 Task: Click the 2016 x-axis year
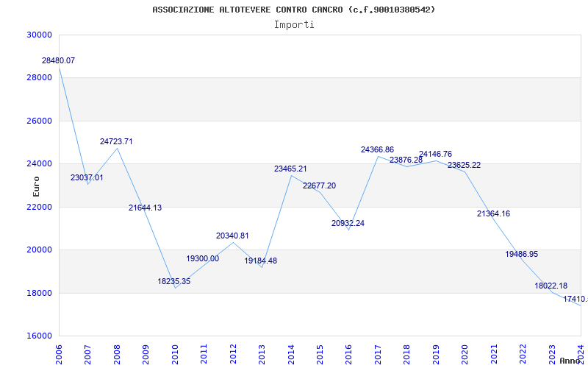(x=348, y=354)
